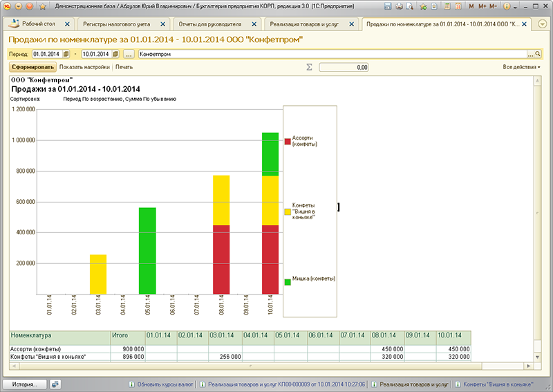Screen dimensions: 553x392
Task: Click organization field Конфетпром
Action: (332, 54)
